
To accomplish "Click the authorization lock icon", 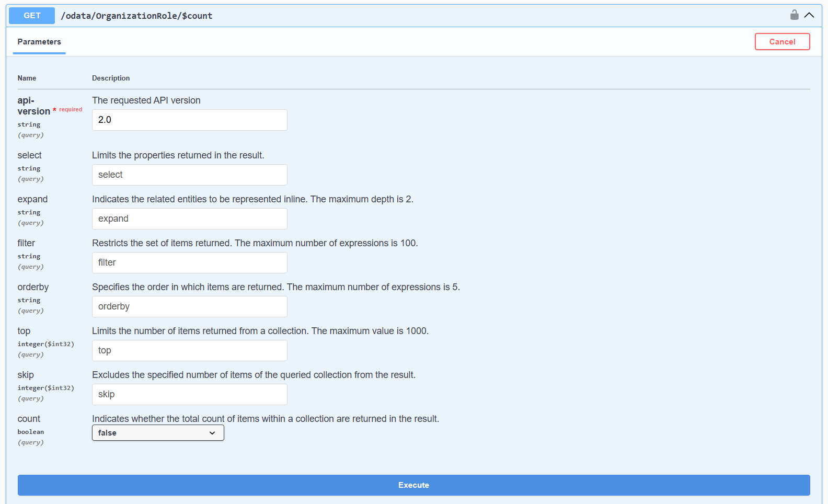I will 794,15.
